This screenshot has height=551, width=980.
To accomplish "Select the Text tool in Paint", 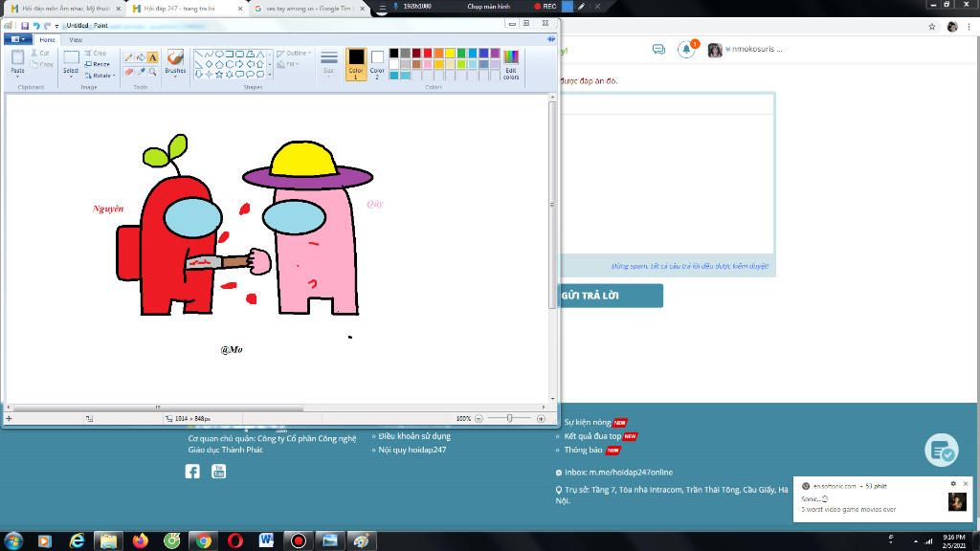I will 152,57.
